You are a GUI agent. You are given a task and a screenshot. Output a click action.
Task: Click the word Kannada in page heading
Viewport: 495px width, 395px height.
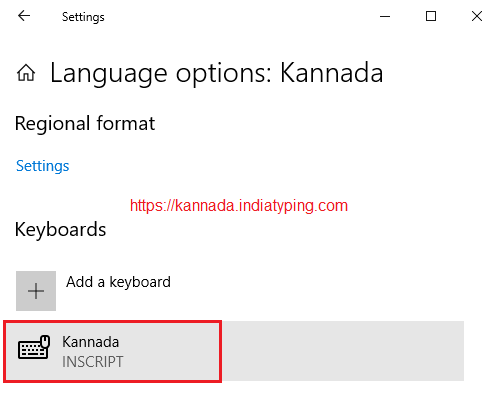(x=332, y=73)
